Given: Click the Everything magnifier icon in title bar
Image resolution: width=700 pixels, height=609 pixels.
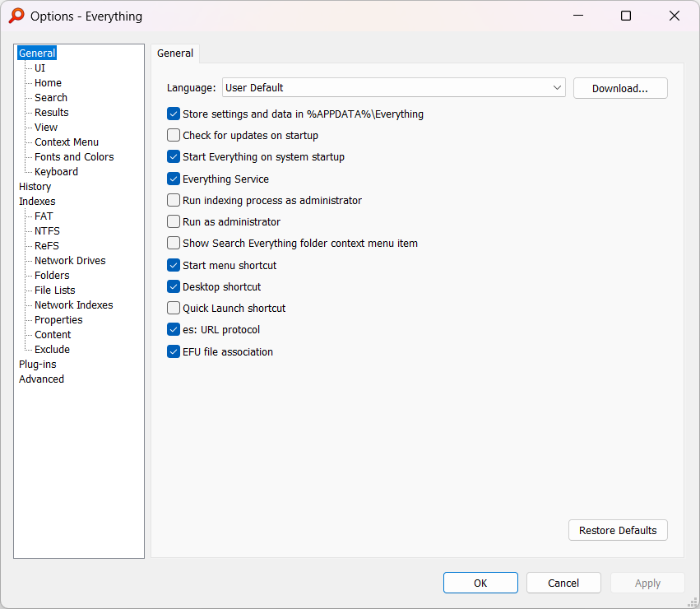Looking at the screenshot, I should pos(16,16).
